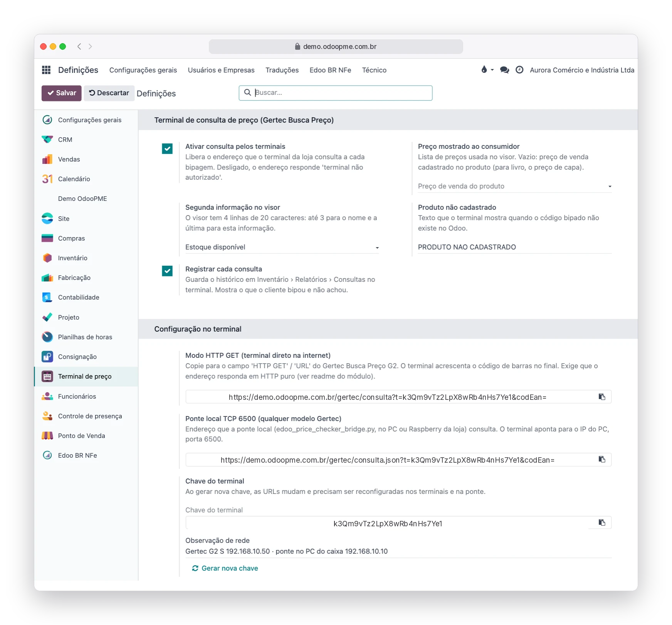Open Aurora Comércio e Indústria Ltda company
Screen dimensions: 672x625
click(582, 70)
